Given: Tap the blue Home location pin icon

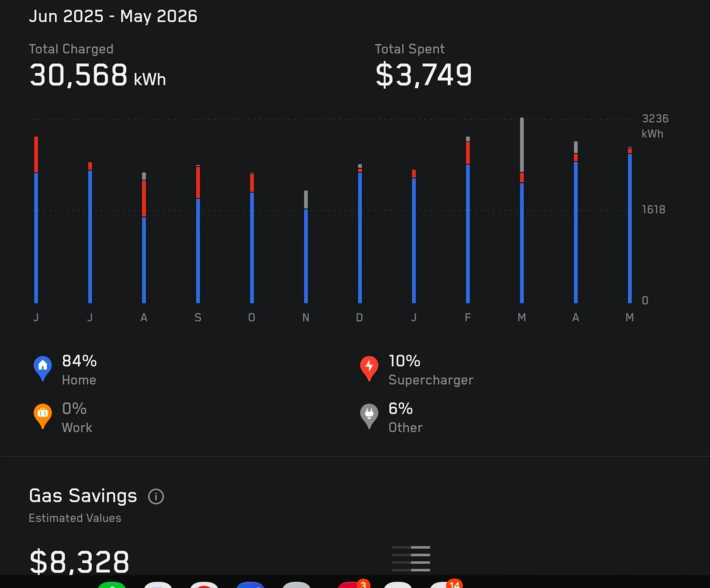Looking at the screenshot, I should (x=43, y=369).
